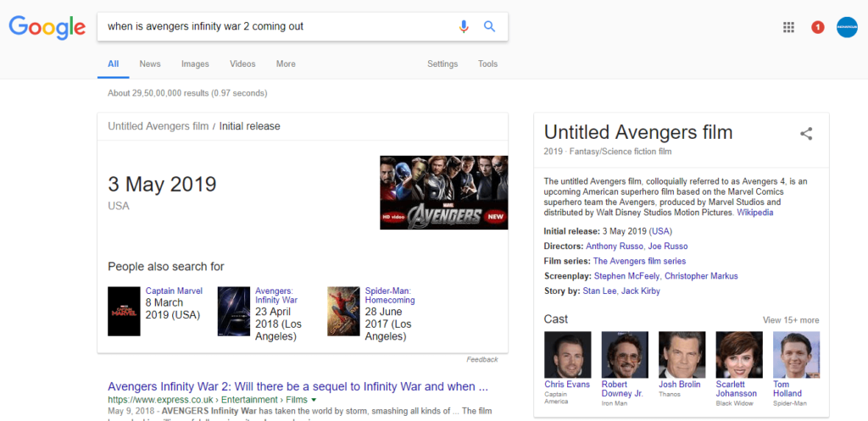The height and width of the screenshot is (421, 868).
Task: Open the Avengers: Infinity War poster
Action: [234, 311]
